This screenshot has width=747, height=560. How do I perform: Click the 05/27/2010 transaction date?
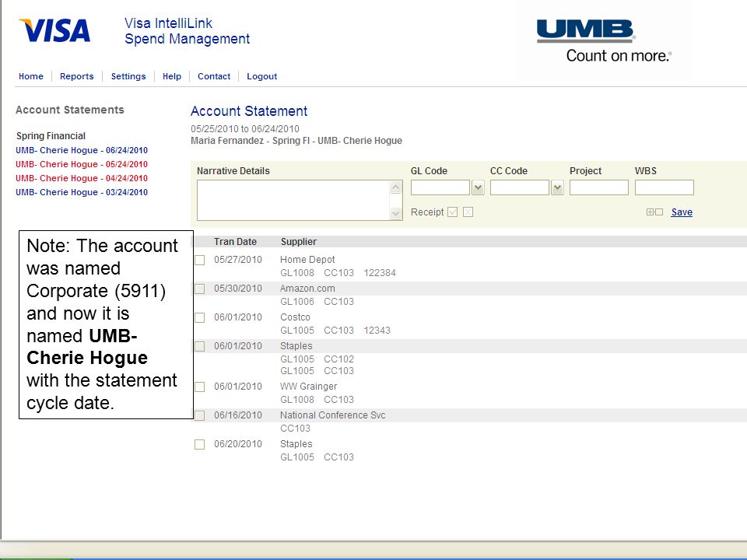[238, 260]
